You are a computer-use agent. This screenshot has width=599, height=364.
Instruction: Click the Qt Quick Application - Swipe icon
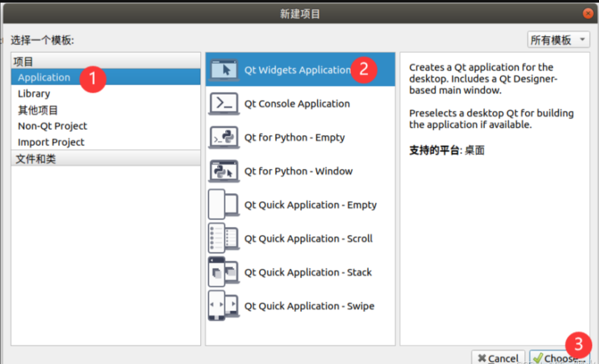(x=224, y=306)
